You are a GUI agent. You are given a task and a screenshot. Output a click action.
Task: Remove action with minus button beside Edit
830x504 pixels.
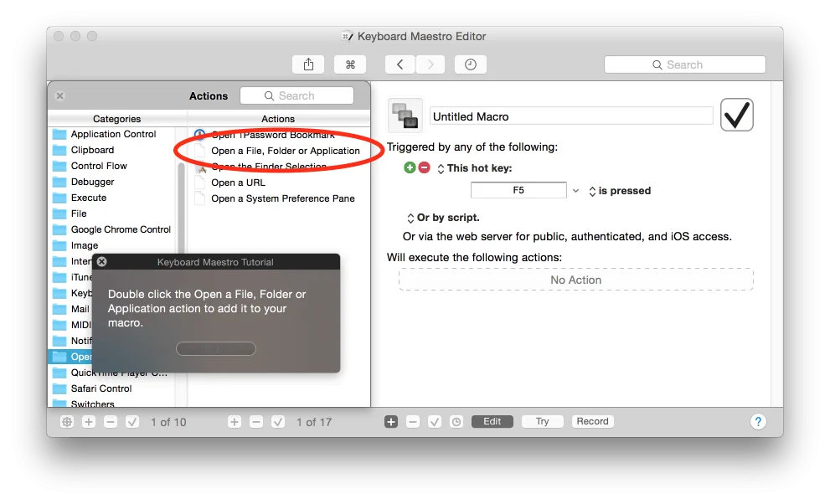click(x=413, y=421)
